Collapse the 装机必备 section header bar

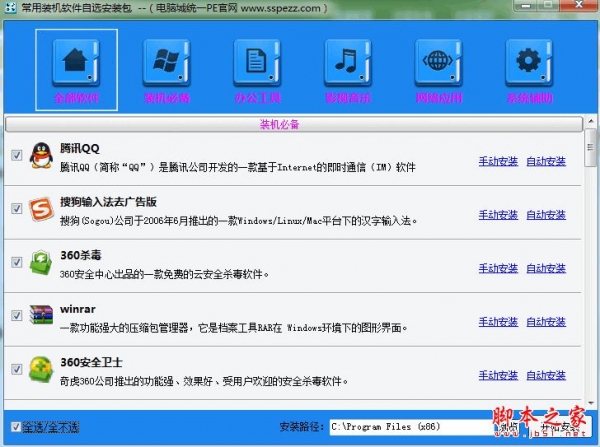(294, 124)
